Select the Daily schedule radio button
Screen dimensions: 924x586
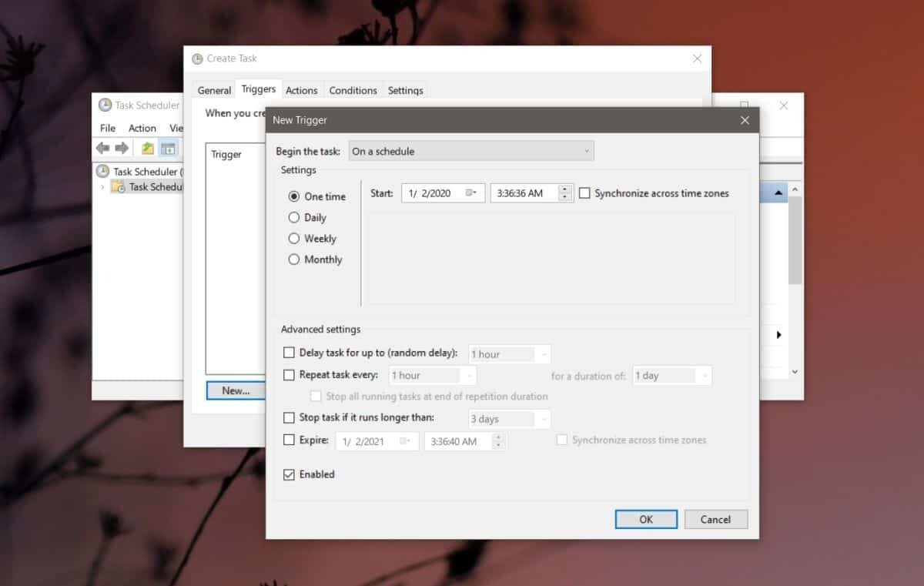click(x=293, y=217)
